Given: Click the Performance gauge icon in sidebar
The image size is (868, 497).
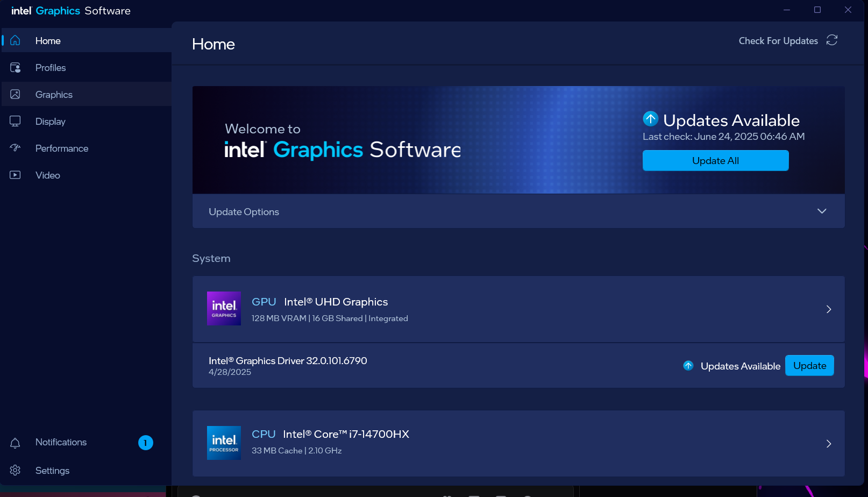Looking at the screenshot, I should coord(15,148).
